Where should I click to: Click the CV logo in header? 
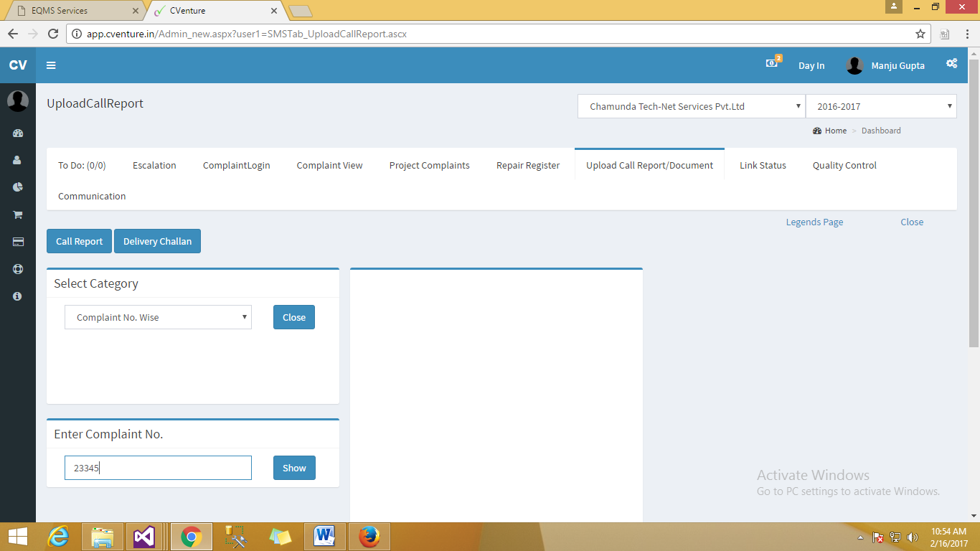(18, 65)
